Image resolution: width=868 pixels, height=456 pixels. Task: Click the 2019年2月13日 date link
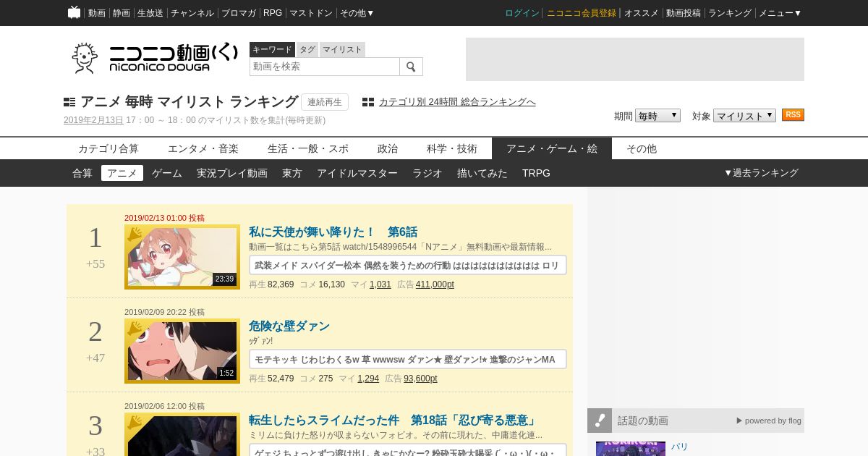pos(93,120)
